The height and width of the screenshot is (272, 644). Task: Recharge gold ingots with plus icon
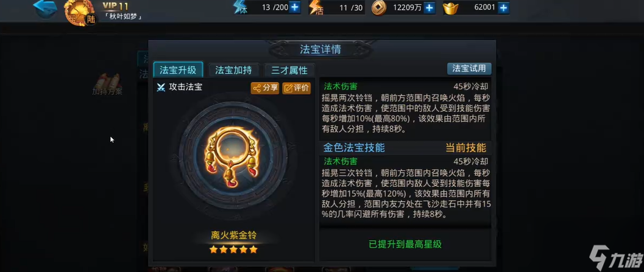coord(503,8)
